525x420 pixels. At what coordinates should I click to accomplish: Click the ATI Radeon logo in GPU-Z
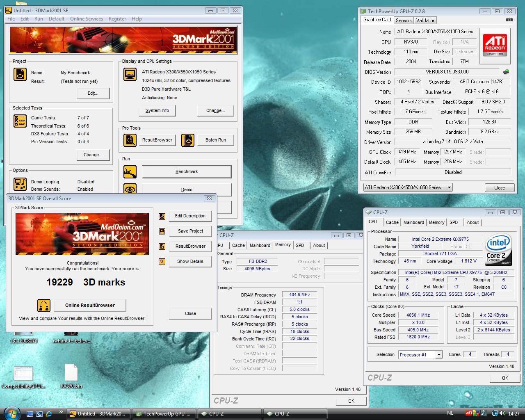495,45
